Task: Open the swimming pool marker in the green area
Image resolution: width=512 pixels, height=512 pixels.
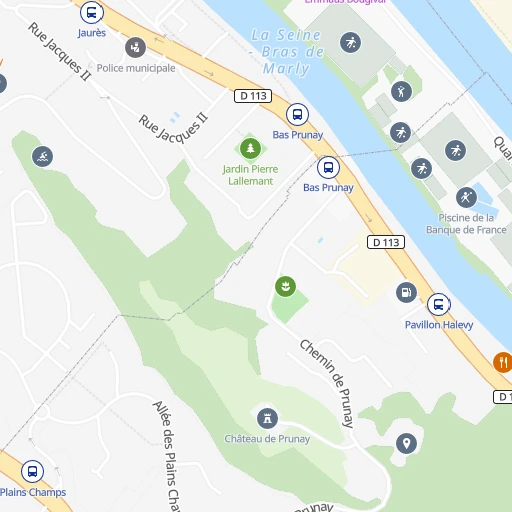Action: (42, 156)
